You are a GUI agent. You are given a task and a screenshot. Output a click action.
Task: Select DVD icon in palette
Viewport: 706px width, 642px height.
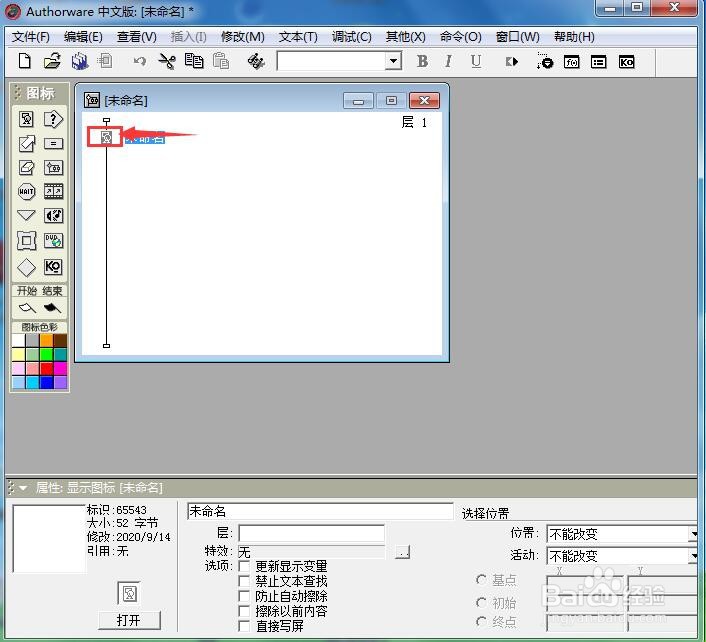[53, 240]
